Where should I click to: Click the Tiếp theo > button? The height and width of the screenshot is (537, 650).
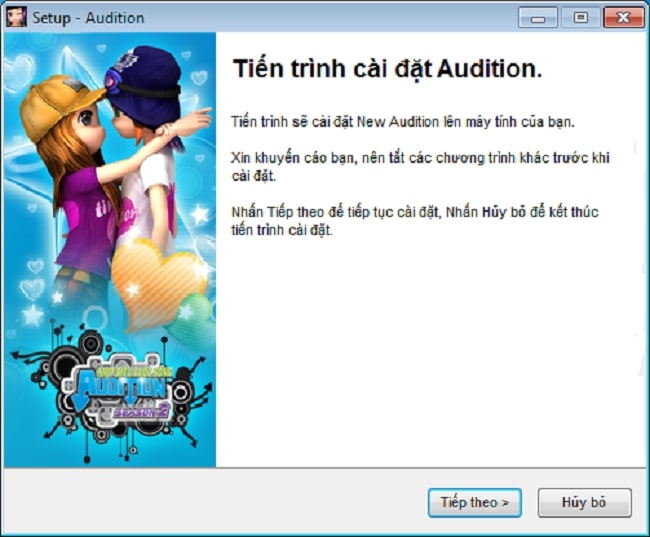point(475,503)
